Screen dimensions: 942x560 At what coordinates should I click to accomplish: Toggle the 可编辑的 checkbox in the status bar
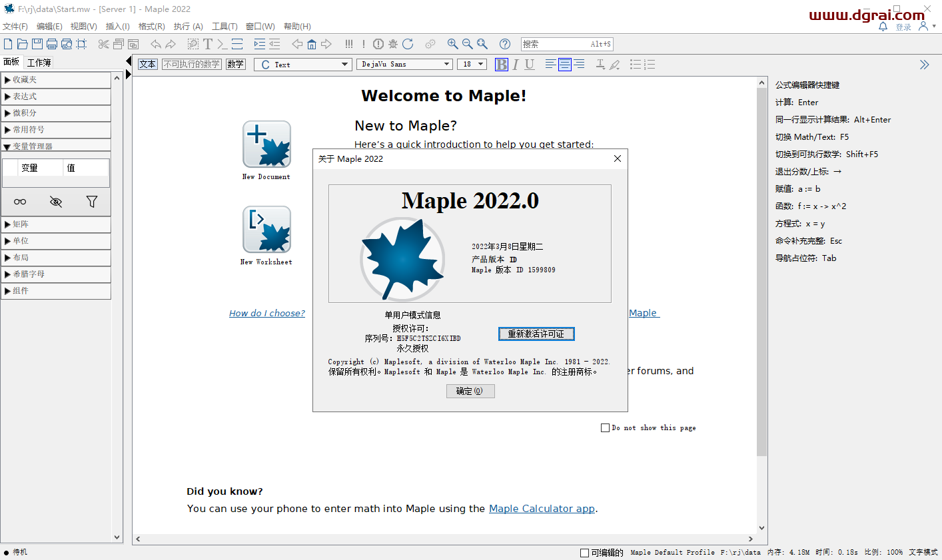click(583, 551)
